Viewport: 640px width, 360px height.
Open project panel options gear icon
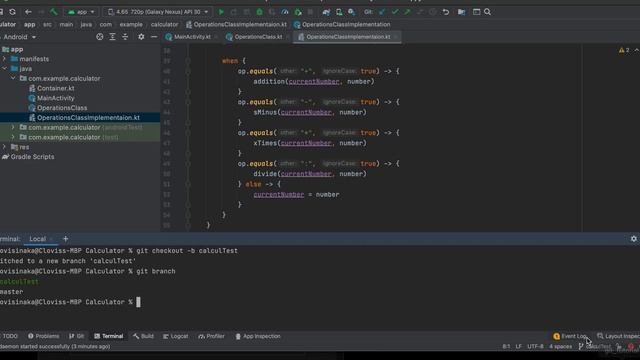click(141, 37)
